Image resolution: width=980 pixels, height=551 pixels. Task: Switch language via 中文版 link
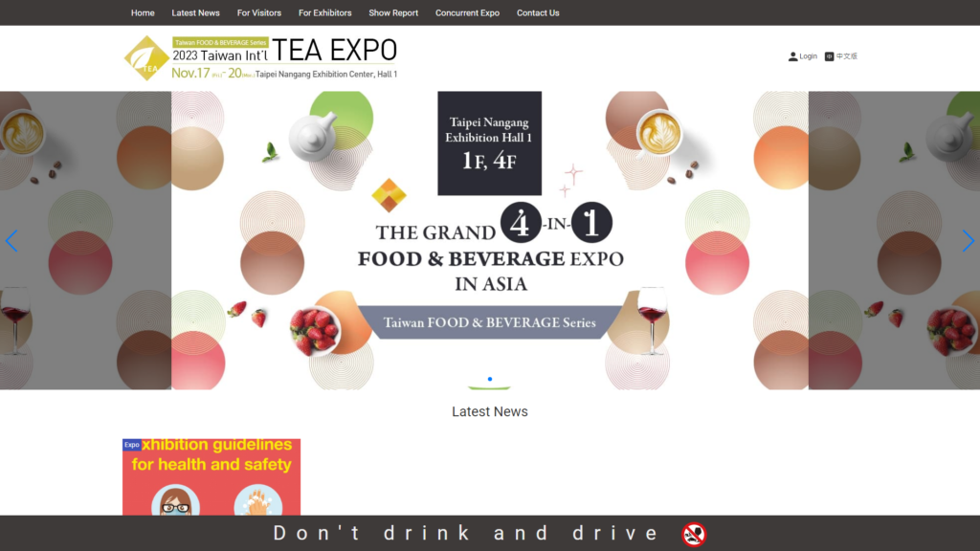(847, 56)
